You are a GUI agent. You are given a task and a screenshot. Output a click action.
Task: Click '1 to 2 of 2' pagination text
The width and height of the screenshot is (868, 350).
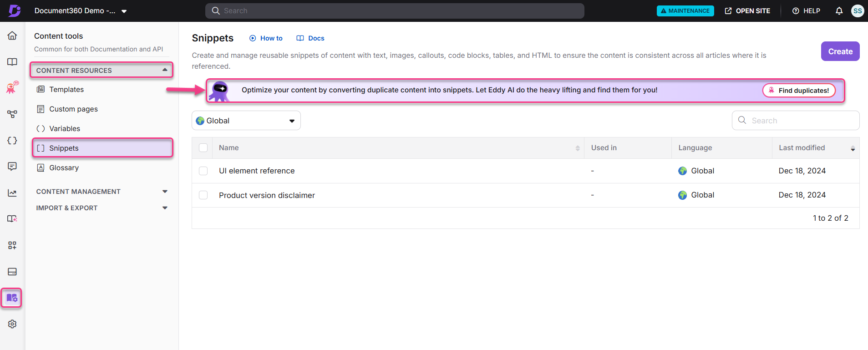831,218
